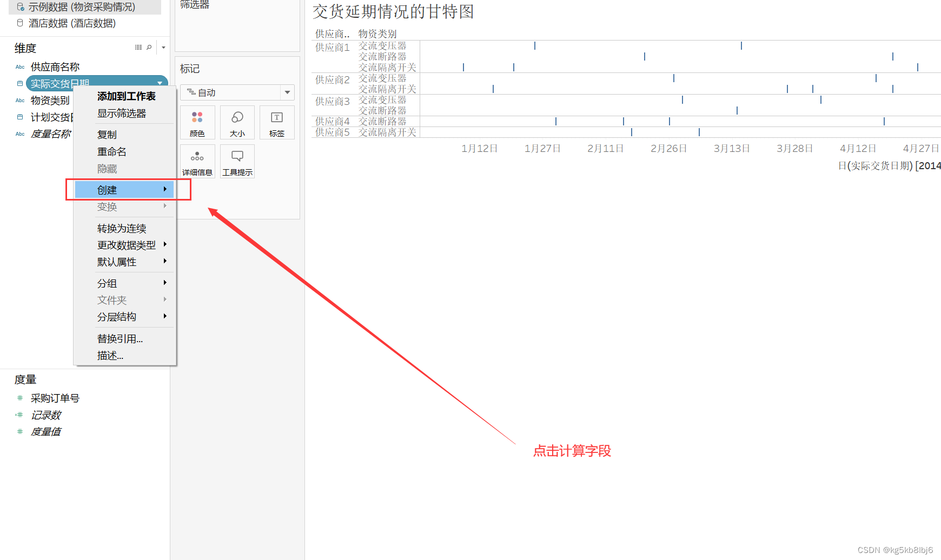Click the 供应商5 row header
Screen dimensions: 941x560
click(333, 132)
